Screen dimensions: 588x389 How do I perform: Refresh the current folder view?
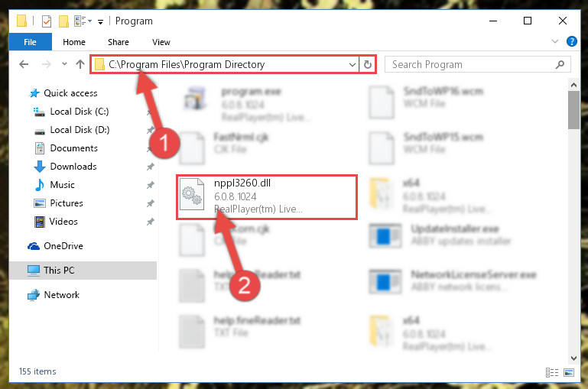[368, 64]
